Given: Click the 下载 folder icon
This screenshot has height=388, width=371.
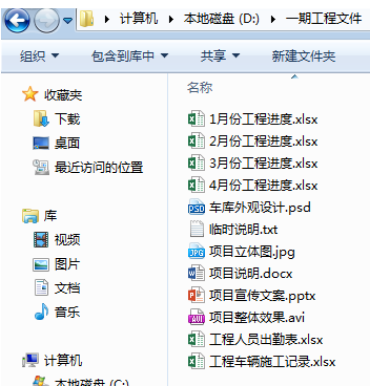Looking at the screenshot, I should pyautogui.click(x=41, y=119).
